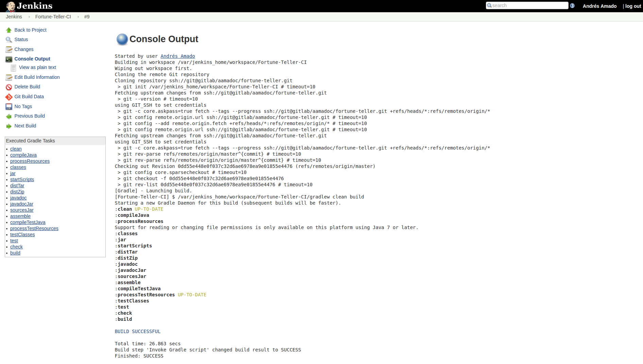The image size is (643, 364).
Task: Click the search box magnifier icon
Action: click(489, 5)
